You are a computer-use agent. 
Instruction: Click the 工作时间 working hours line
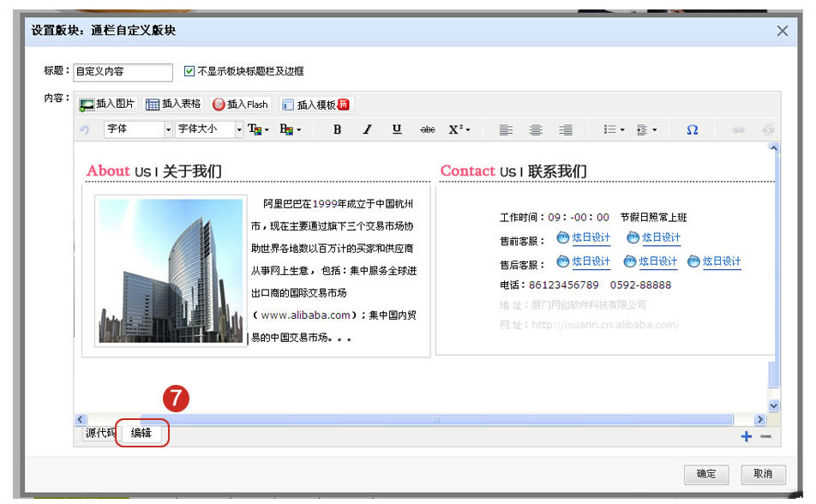[593, 217]
